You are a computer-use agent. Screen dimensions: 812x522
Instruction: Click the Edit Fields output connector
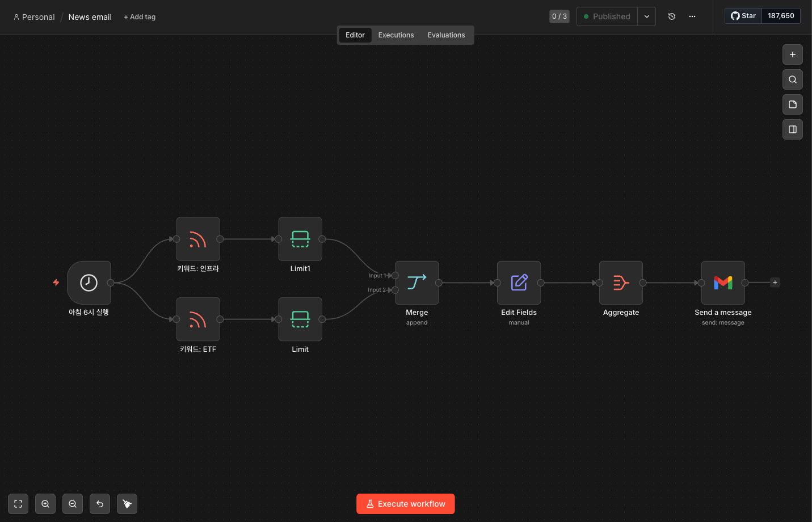tap(541, 283)
